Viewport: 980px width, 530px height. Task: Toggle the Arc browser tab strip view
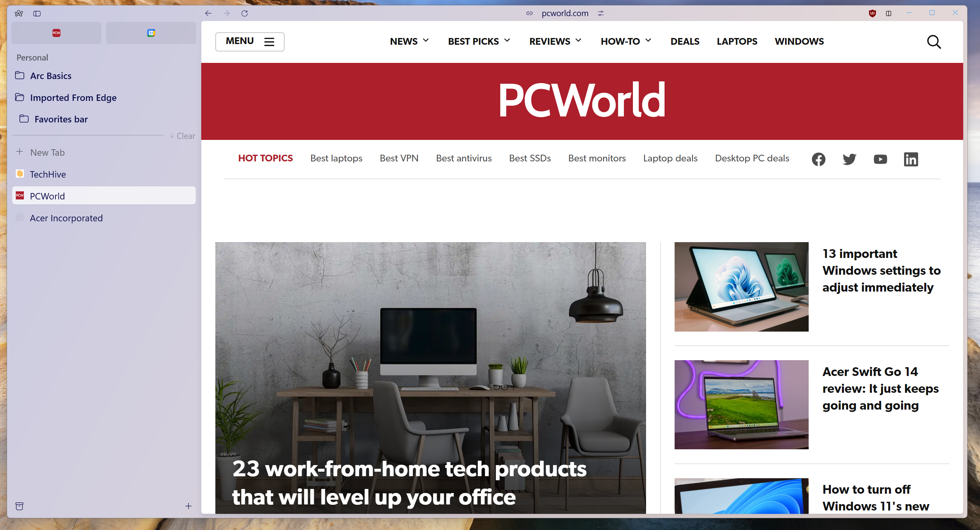click(x=37, y=13)
